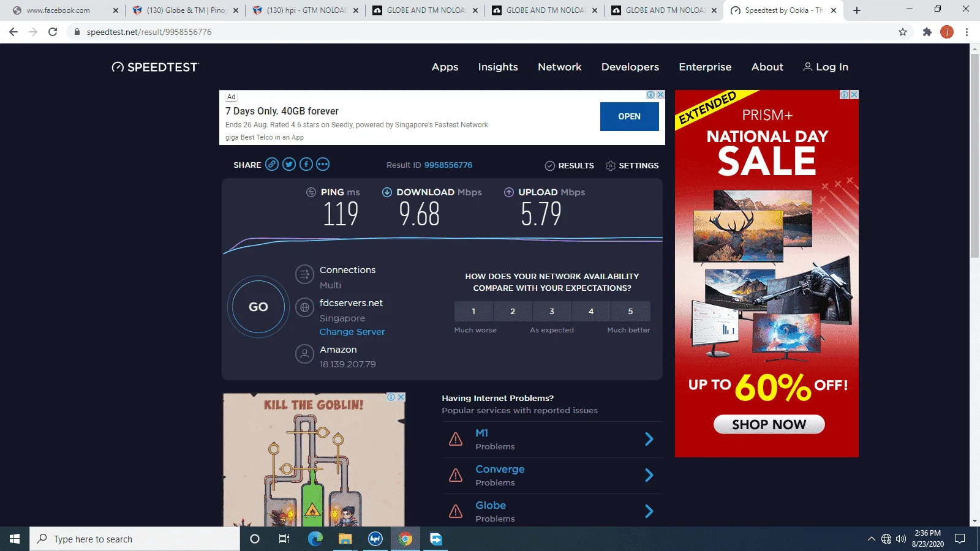
Task: Open Cortana circle on the taskbar
Action: (x=255, y=539)
